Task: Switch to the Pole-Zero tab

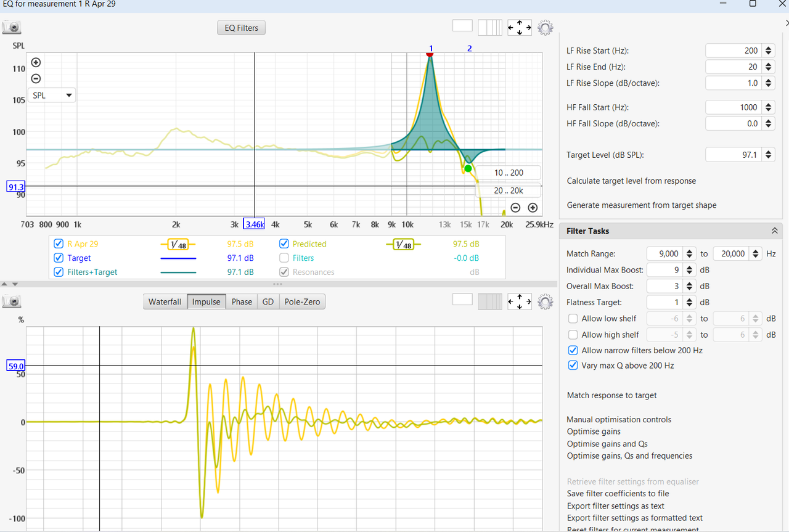Action: (302, 302)
